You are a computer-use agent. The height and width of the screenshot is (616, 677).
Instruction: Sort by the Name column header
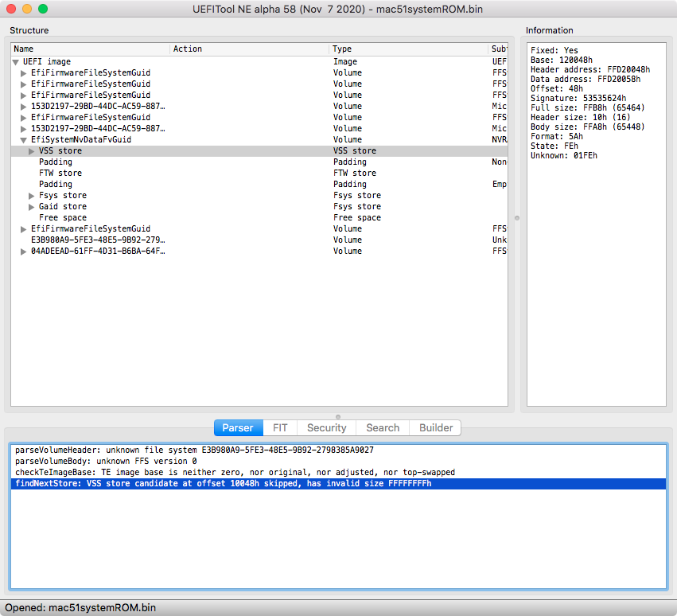coord(90,49)
